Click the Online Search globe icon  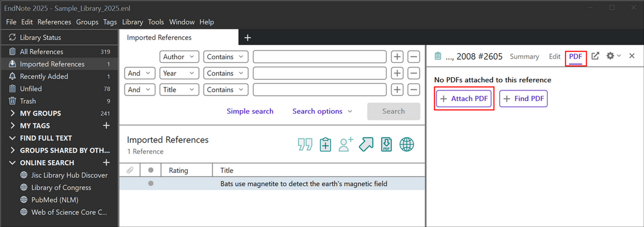point(407,144)
